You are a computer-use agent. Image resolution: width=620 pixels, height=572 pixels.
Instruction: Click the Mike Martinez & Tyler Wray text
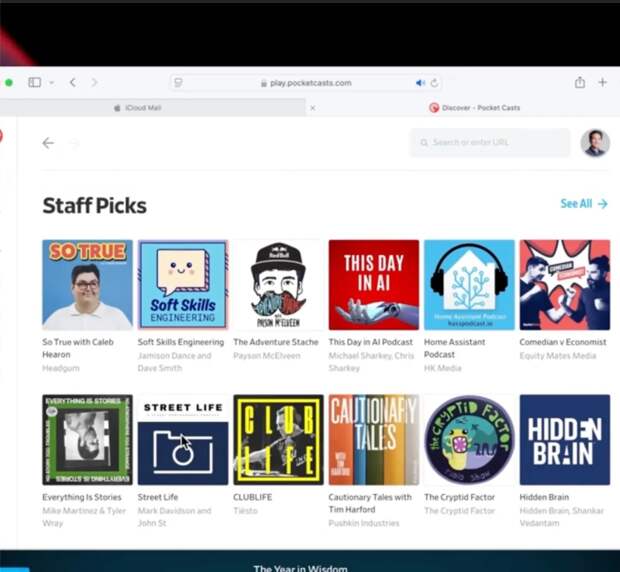click(84, 517)
